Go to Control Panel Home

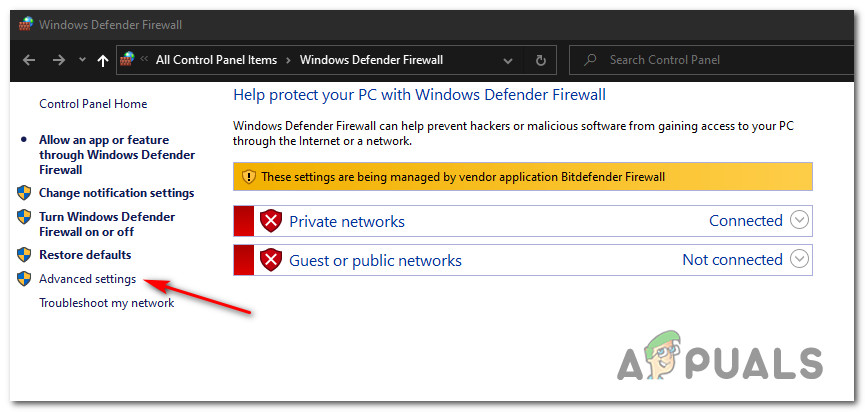coord(93,104)
